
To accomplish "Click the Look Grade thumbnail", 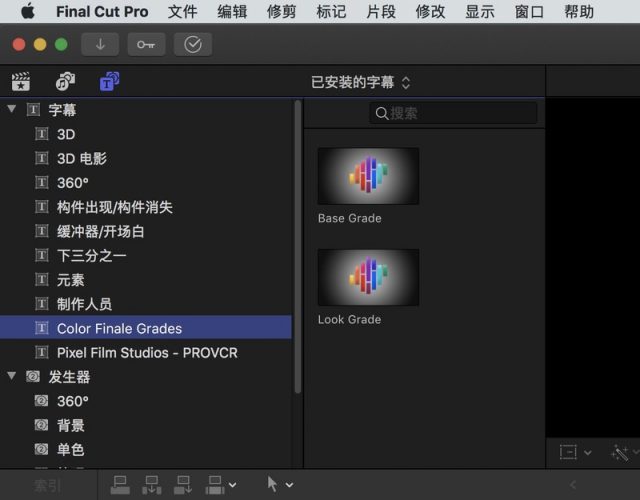I will point(368,277).
